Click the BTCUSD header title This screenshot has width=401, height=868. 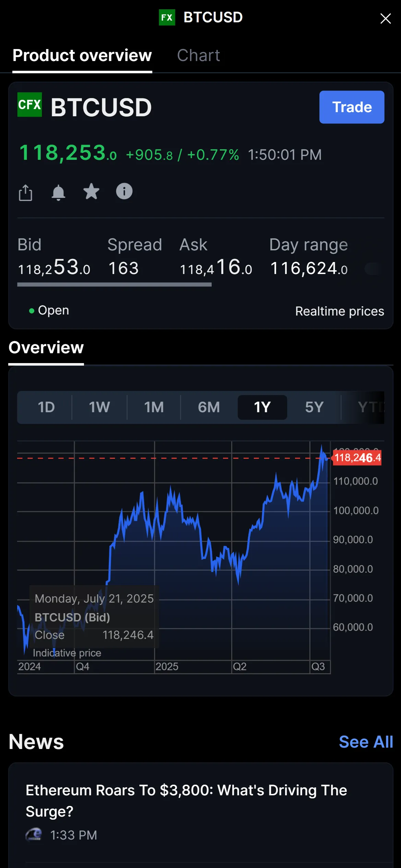tap(213, 17)
